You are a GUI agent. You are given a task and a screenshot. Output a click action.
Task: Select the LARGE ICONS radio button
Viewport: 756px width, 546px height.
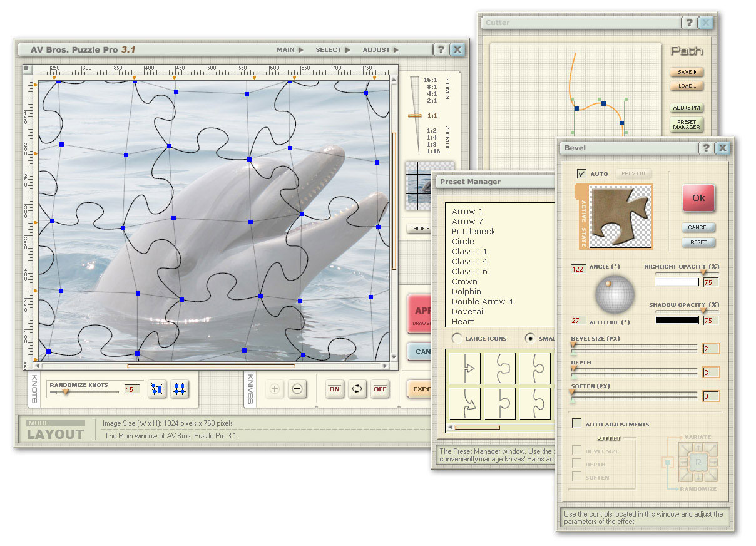coord(456,338)
